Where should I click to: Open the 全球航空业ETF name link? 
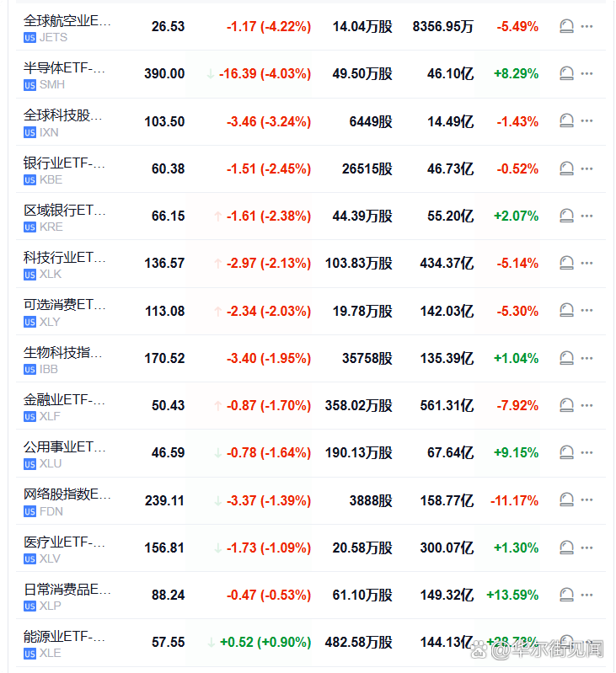(x=67, y=19)
